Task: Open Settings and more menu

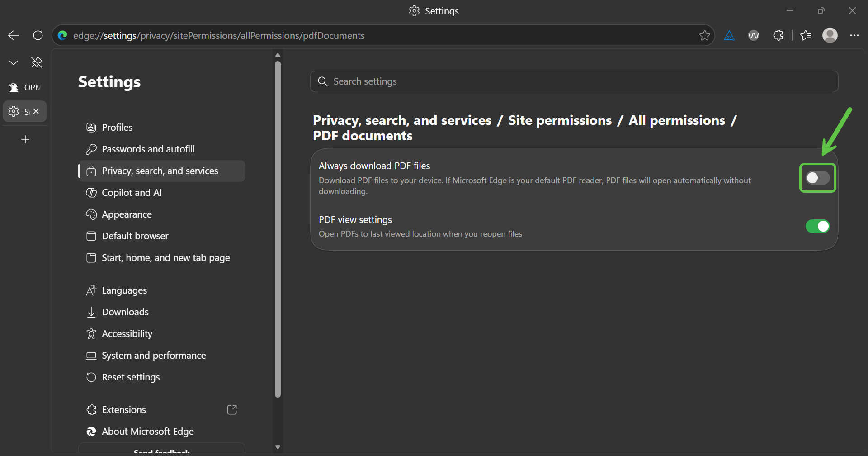Action: tap(854, 35)
